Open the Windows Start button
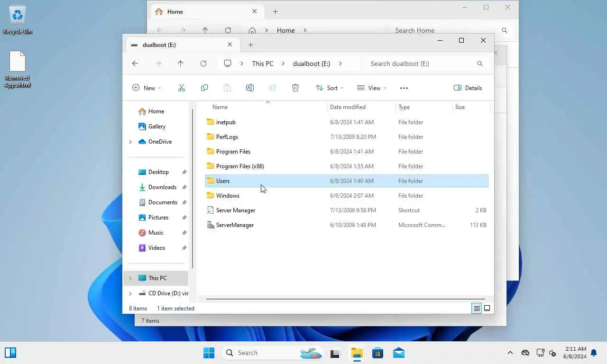 pos(209,353)
